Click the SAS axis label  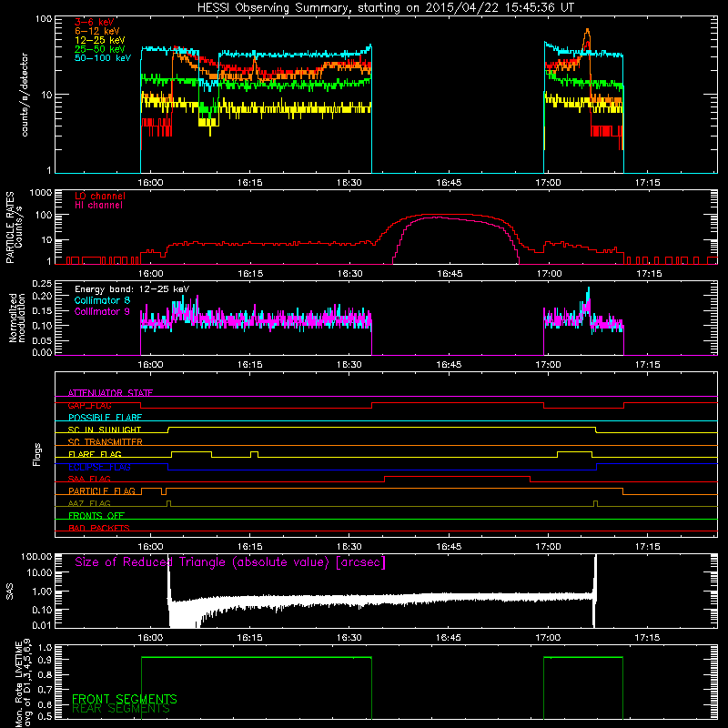(x=9, y=591)
